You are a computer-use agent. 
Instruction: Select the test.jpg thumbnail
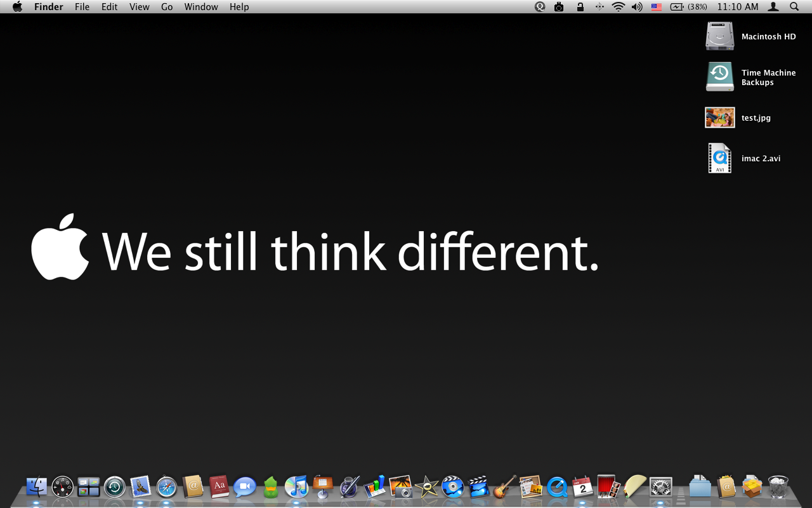pyautogui.click(x=720, y=117)
